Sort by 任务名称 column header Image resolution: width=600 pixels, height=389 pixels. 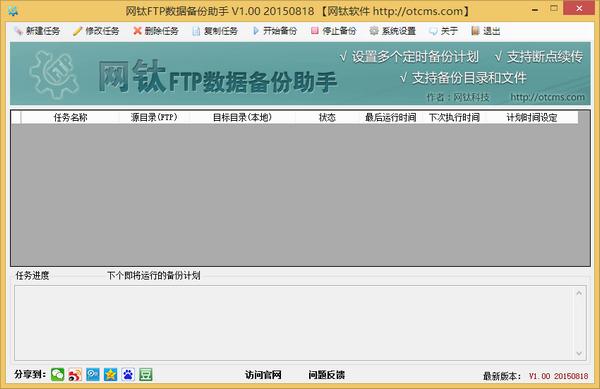pos(70,117)
